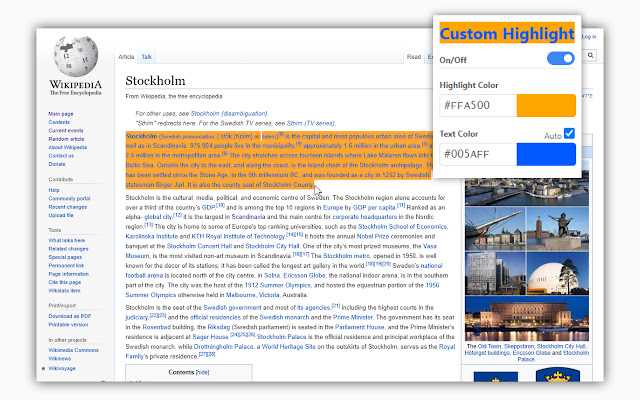Viewport: 640px width, 400px height.
Task: Open the Karolinska Institute link
Action: coord(151,236)
